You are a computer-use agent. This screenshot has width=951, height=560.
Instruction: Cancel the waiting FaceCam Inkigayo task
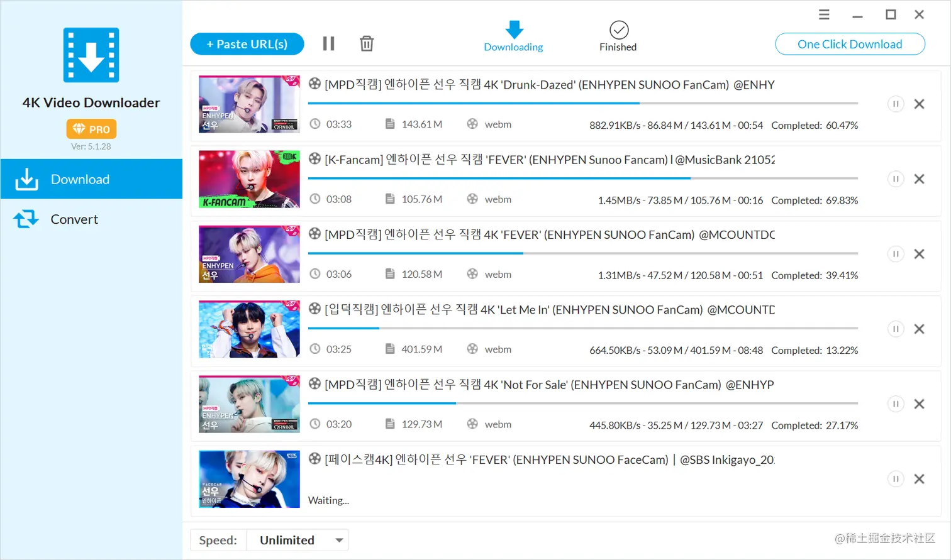coord(919,479)
